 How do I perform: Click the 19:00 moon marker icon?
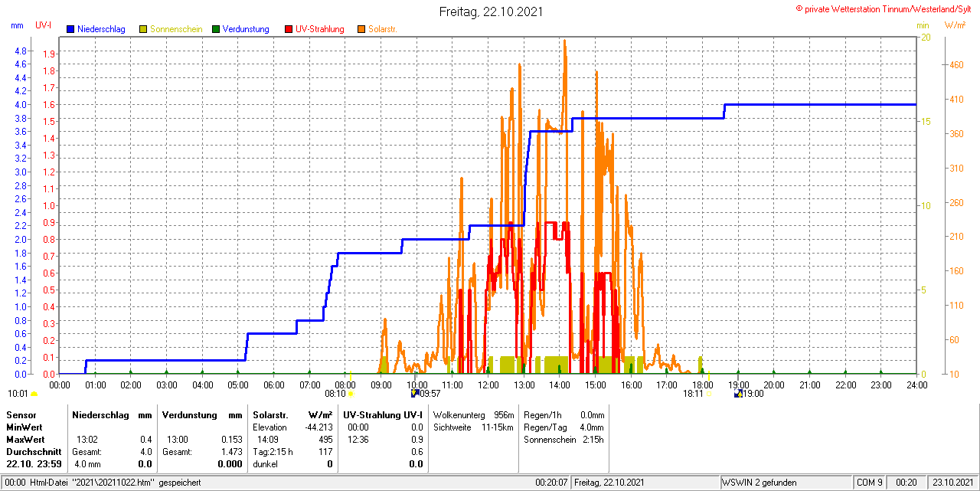coord(738,394)
